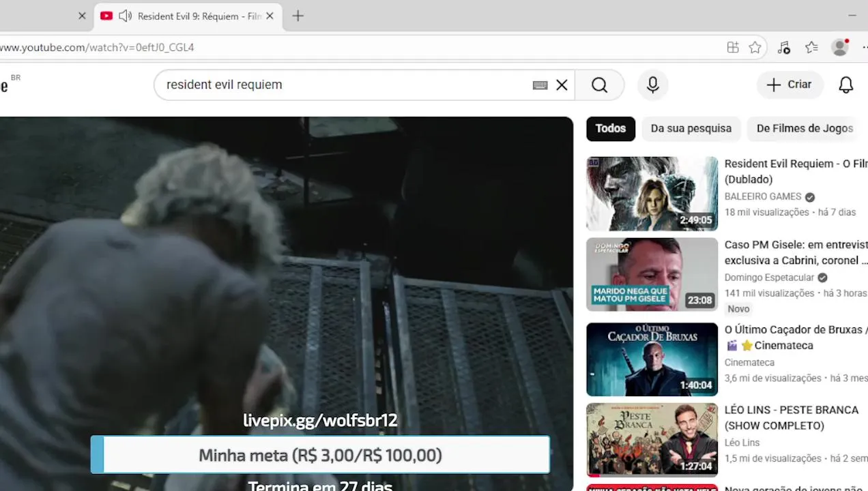Screen dimensions: 868x491
Task: Open LÉO LINS - PESTE BRANCA title
Action: coord(792,417)
